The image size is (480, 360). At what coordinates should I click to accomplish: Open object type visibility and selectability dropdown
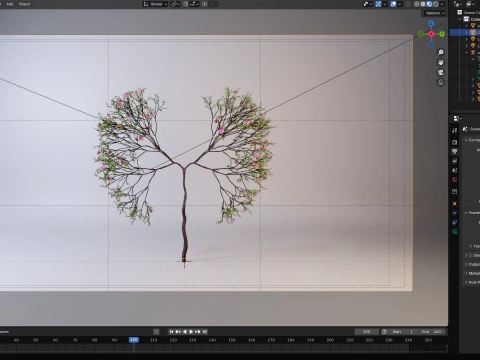[368, 4]
